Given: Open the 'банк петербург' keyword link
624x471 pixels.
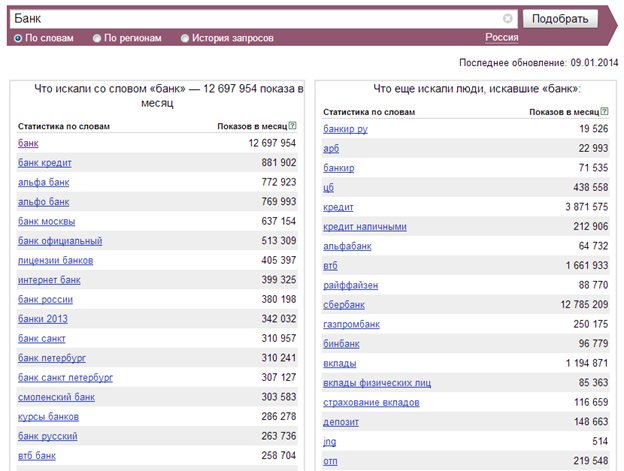Looking at the screenshot, I should coord(52,358).
